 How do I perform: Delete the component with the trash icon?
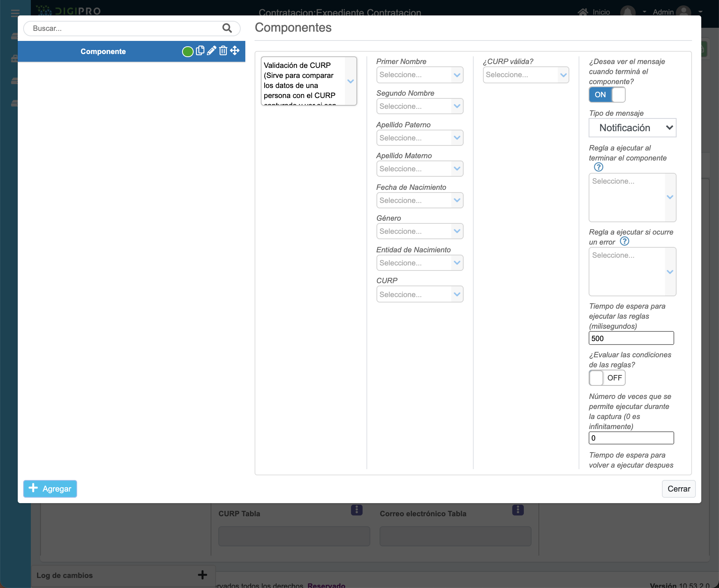223,51
